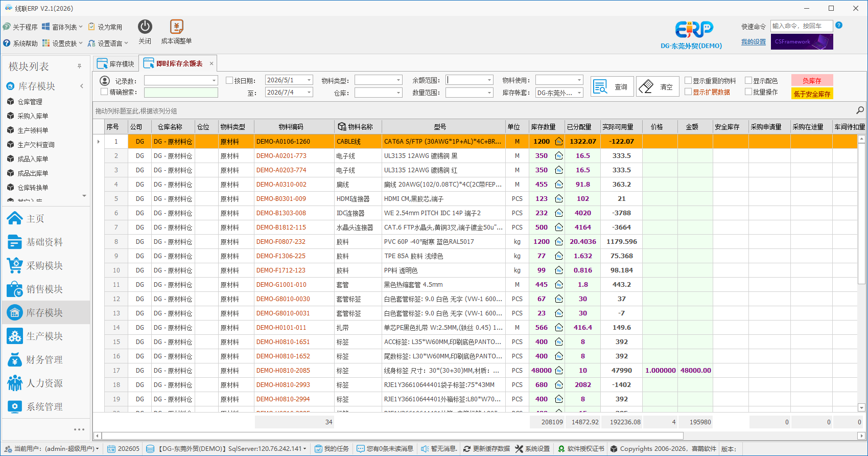868x456 pixels.
Task: Expand the 库存帐套 dropdown
Action: pyautogui.click(x=579, y=93)
